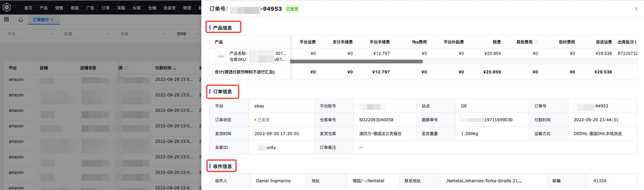Click the info icon beside 库 column header
The image size is (644, 190).
[126, 68]
